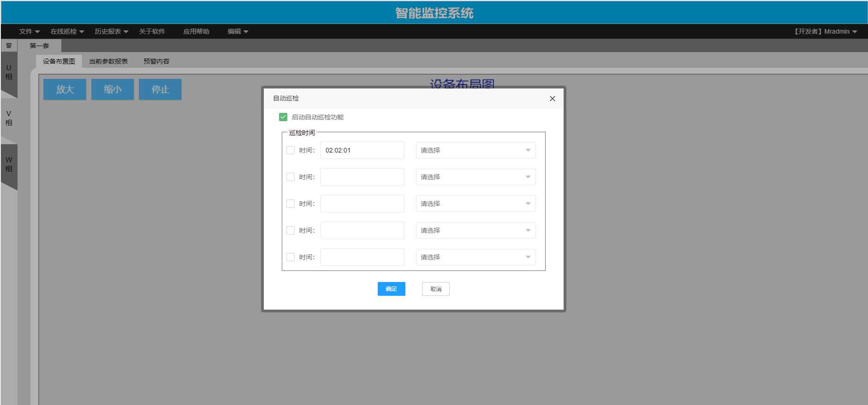Click the empty third time field

(362, 204)
